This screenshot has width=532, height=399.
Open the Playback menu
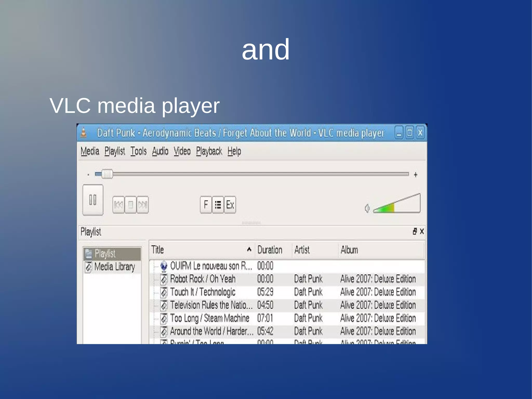click(x=209, y=151)
